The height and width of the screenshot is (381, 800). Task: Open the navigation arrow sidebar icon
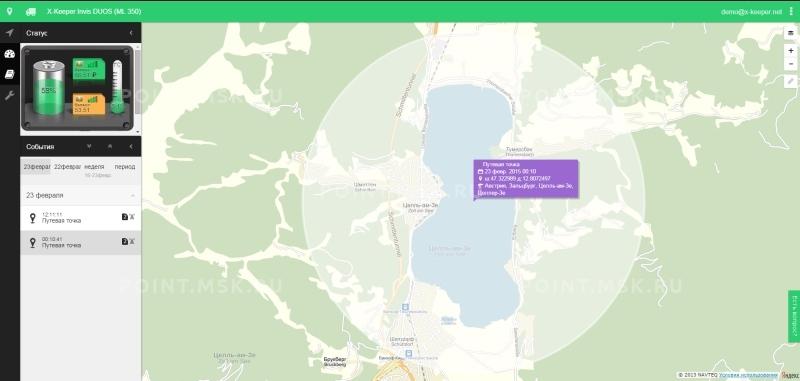click(x=9, y=33)
